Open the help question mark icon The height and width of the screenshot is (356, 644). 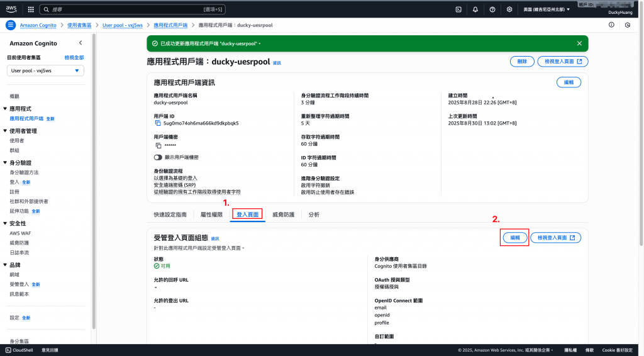click(x=492, y=9)
